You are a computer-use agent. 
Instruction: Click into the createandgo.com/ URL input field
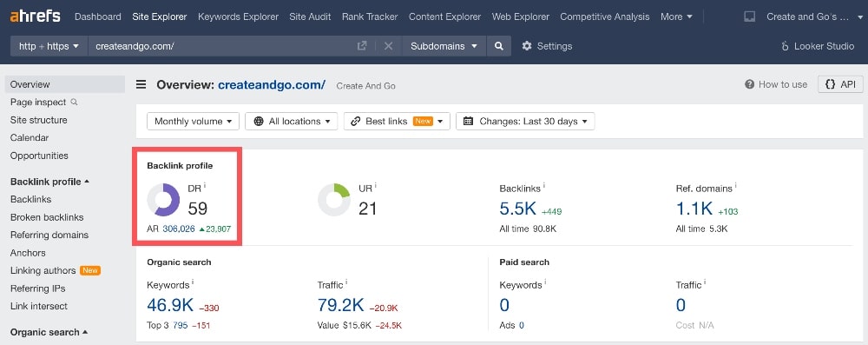click(x=221, y=46)
